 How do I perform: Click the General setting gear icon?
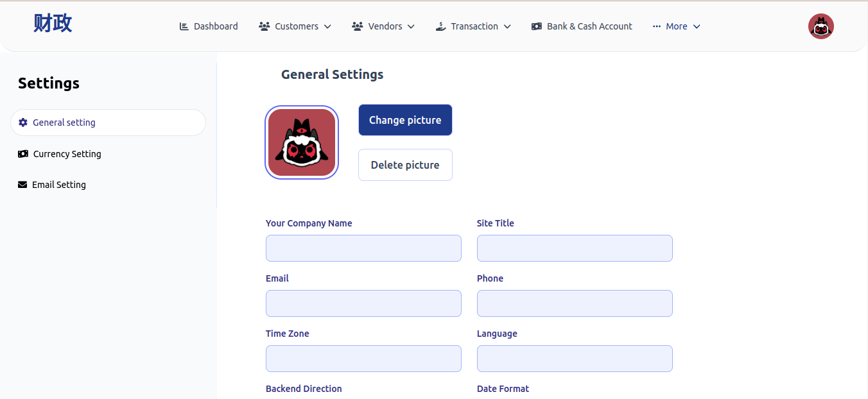tap(23, 123)
